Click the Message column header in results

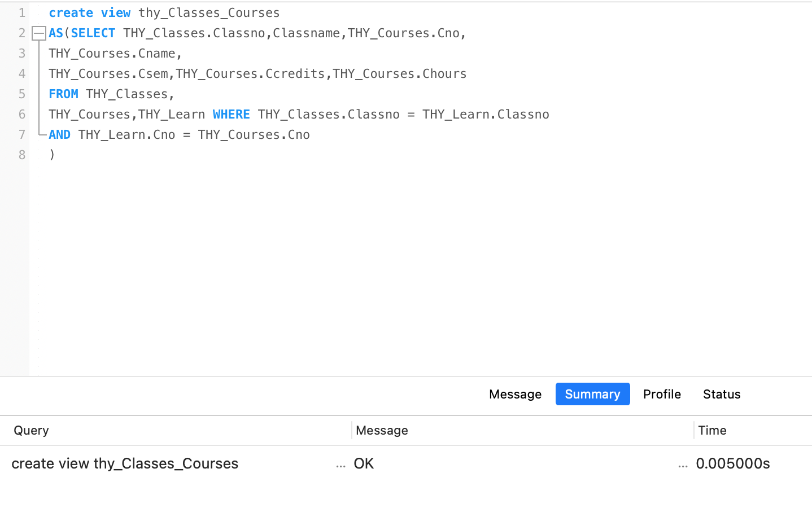[382, 430]
